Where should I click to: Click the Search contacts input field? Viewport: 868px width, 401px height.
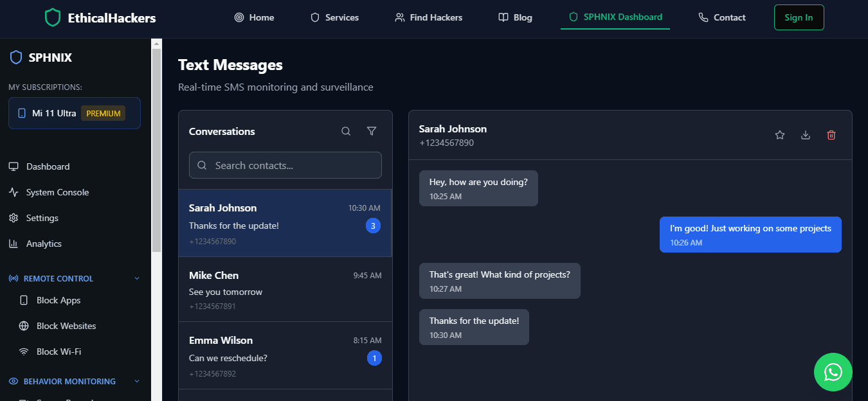coord(285,165)
